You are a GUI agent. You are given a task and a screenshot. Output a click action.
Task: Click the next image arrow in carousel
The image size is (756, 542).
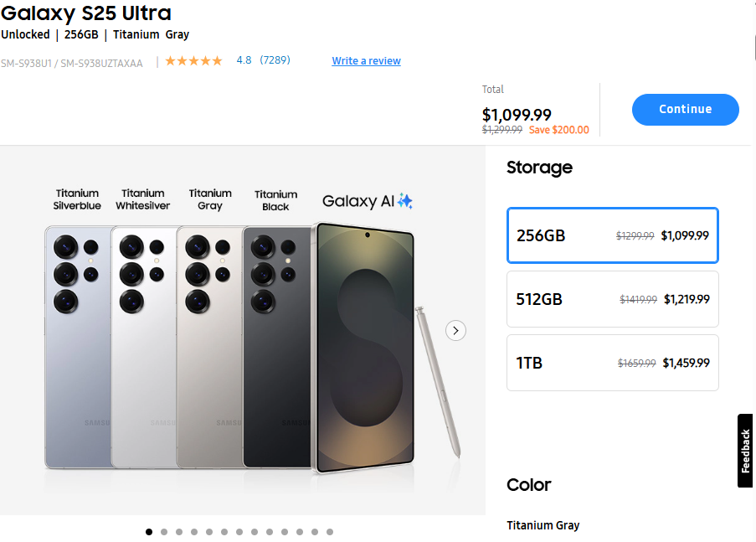point(455,330)
